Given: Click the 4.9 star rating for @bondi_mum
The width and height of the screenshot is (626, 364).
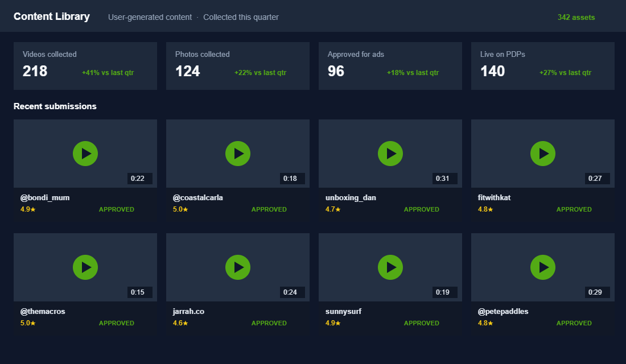Looking at the screenshot, I should [x=28, y=209].
